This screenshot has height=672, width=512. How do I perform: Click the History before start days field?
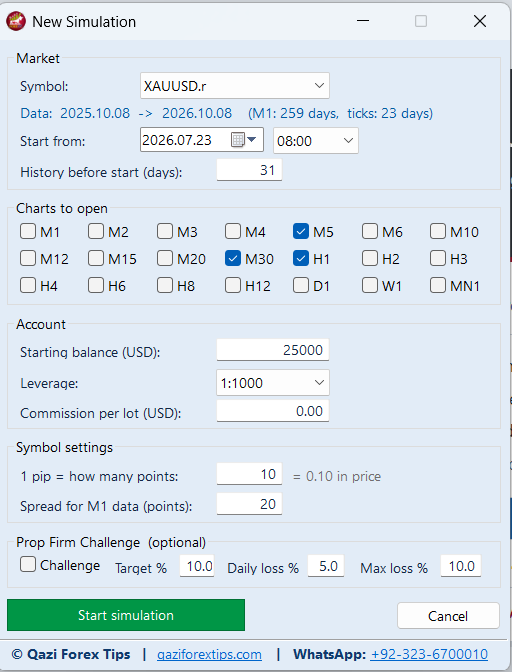[249, 170]
